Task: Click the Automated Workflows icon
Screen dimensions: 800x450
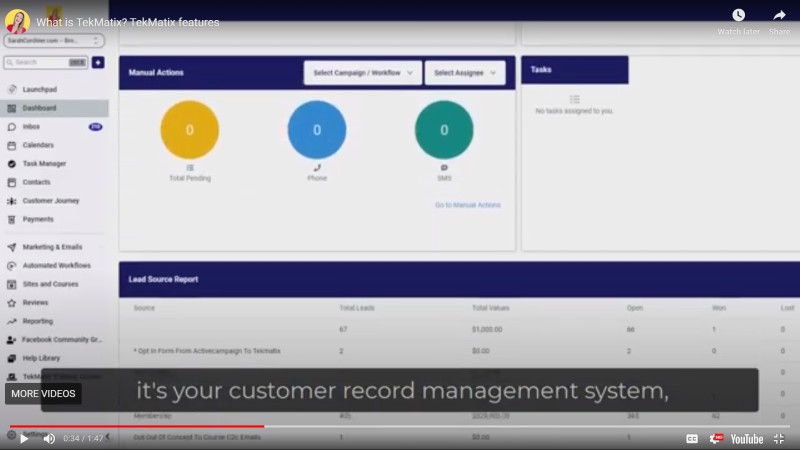Action: coord(12,266)
